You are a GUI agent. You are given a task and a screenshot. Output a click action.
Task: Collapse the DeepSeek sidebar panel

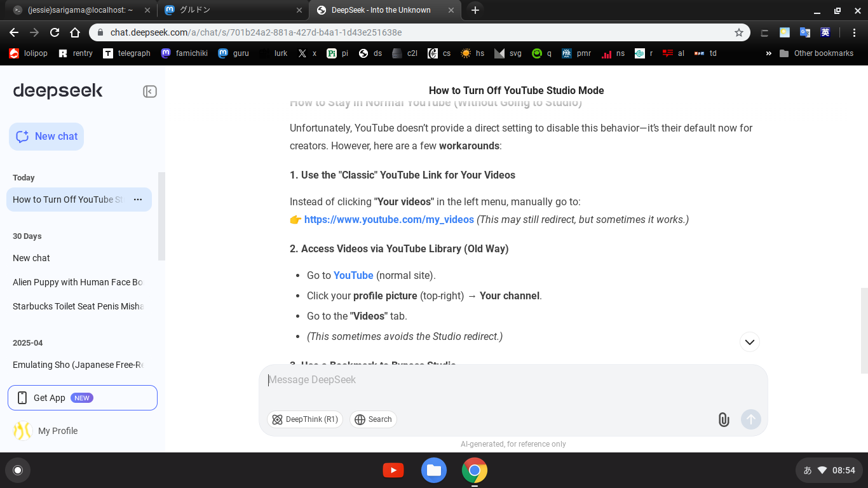point(150,91)
